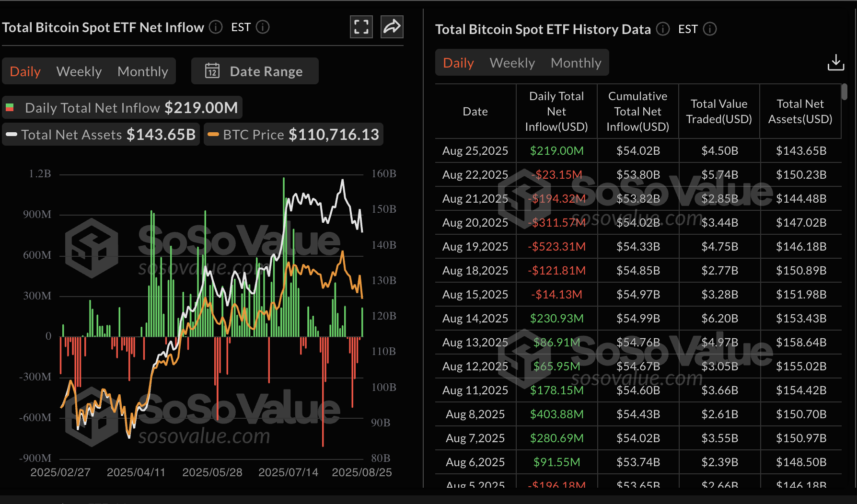The height and width of the screenshot is (504, 857).
Task: Click the Daily button on the chart panel
Action: click(x=25, y=71)
